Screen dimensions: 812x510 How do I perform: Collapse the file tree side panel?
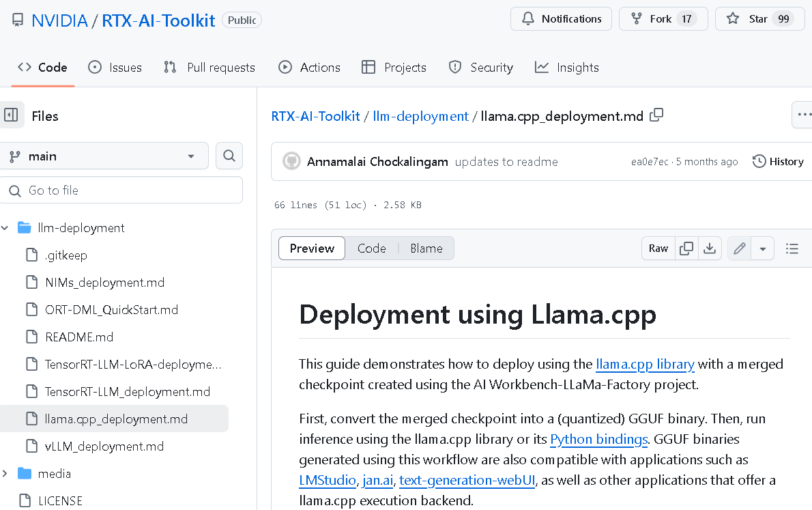[x=12, y=115]
